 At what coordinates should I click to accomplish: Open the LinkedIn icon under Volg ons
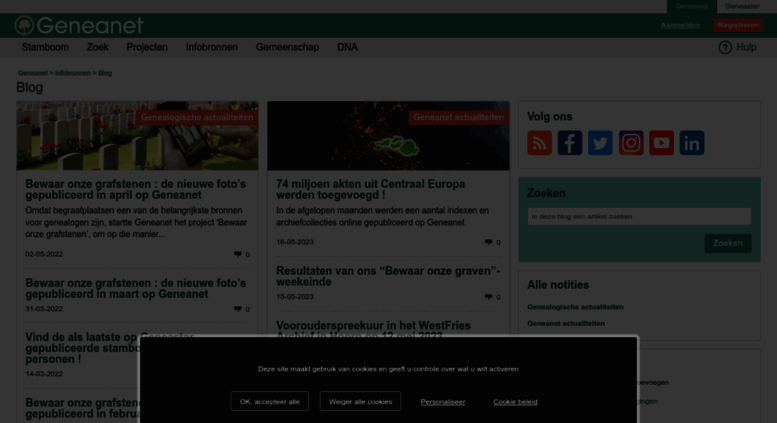click(692, 143)
